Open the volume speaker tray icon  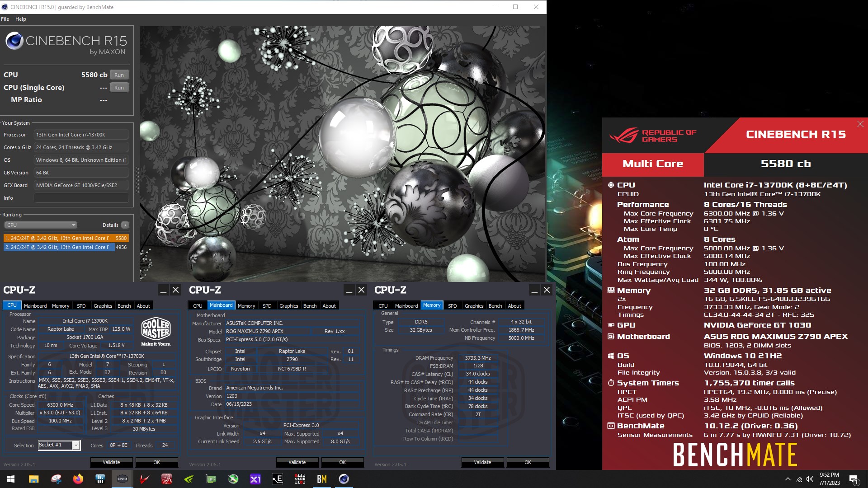pyautogui.click(x=810, y=479)
